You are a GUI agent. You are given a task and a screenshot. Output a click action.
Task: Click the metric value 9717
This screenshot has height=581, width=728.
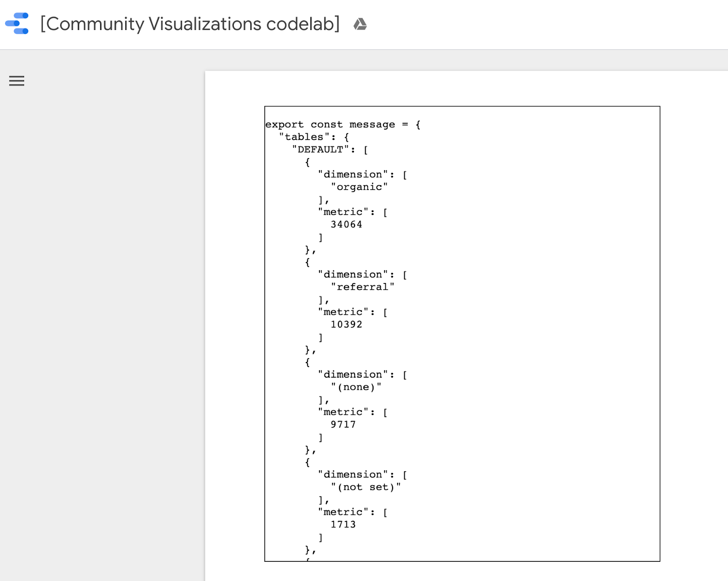tap(343, 424)
